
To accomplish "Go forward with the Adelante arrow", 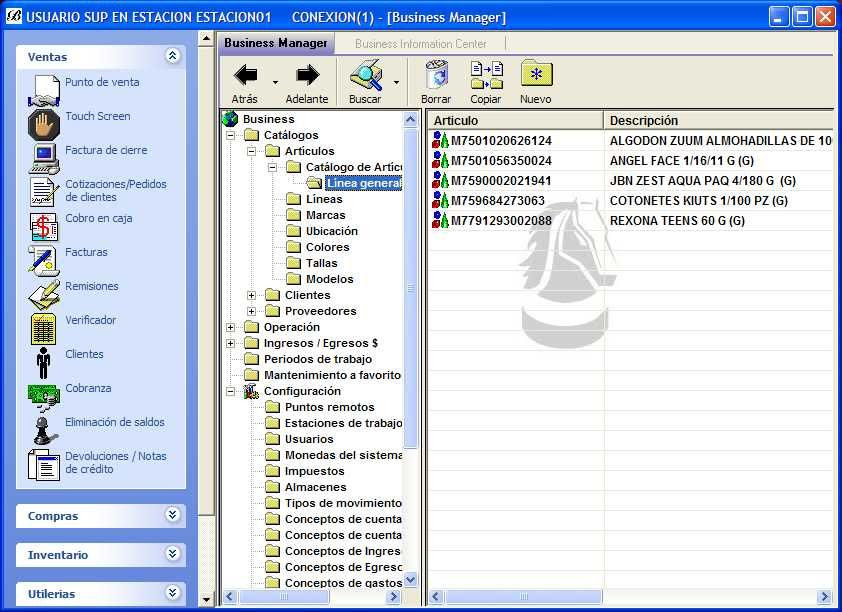I will click(307, 75).
